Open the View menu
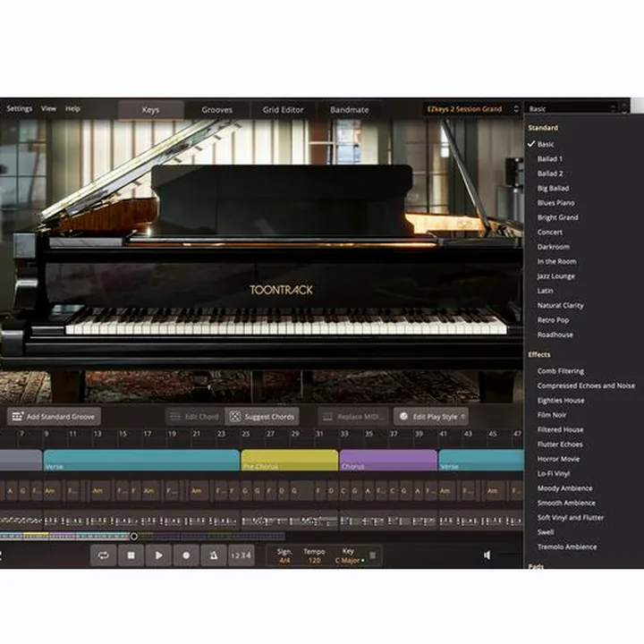644x644 pixels. [x=48, y=108]
